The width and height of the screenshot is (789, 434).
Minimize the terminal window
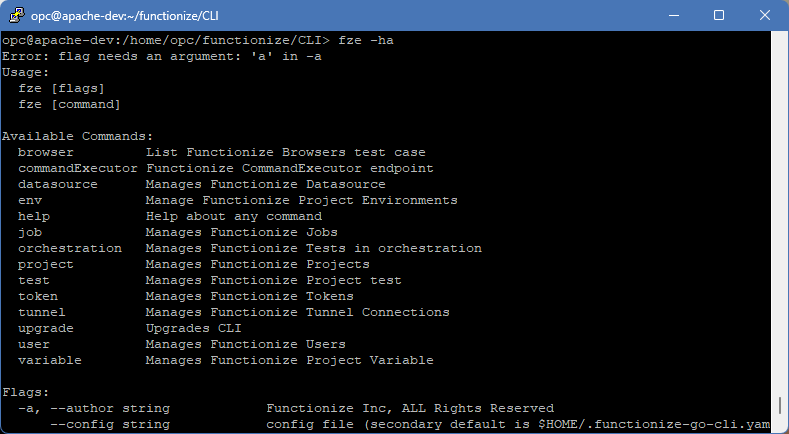coord(670,15)
